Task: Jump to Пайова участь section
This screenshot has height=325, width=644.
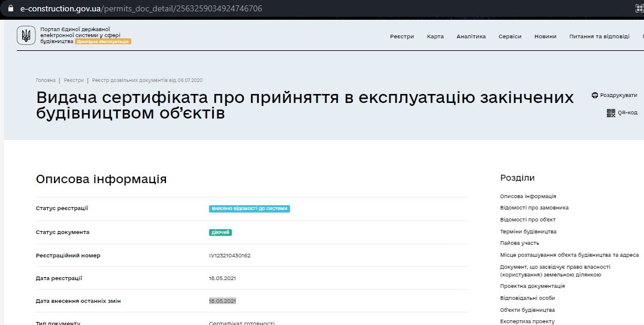Action: 519,243
